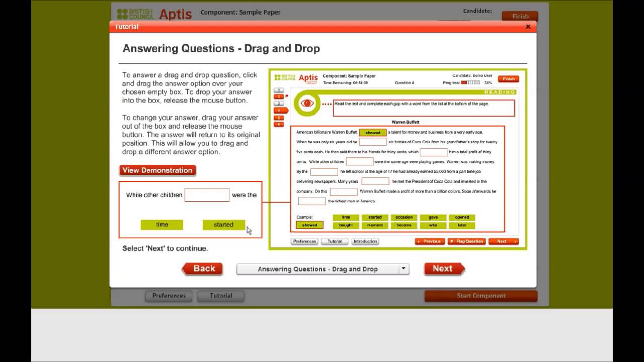The image size is (644, 362).
Task: Click the gap before 'six bottles of Coca Cola'
Action: click(x=373, y=142)
